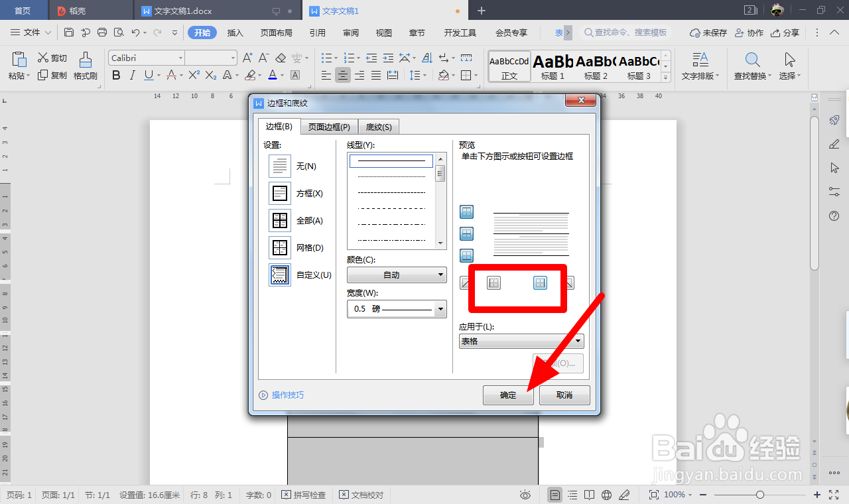Screen dimensions: 849x504
Task: Click the Print preview icon
Action: (119, 32)
